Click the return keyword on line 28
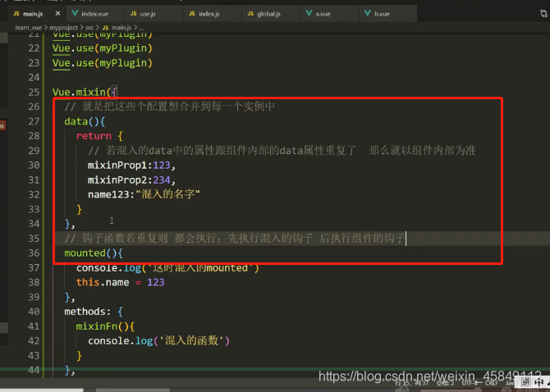Image resolution: width=550 pixels, height=392 pixels. click(x=94, y=136)
